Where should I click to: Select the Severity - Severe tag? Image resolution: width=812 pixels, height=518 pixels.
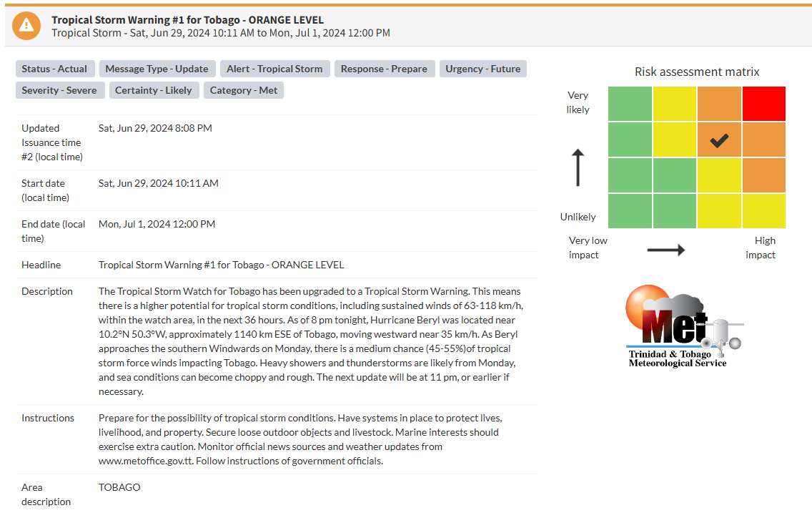click(59, 90)
